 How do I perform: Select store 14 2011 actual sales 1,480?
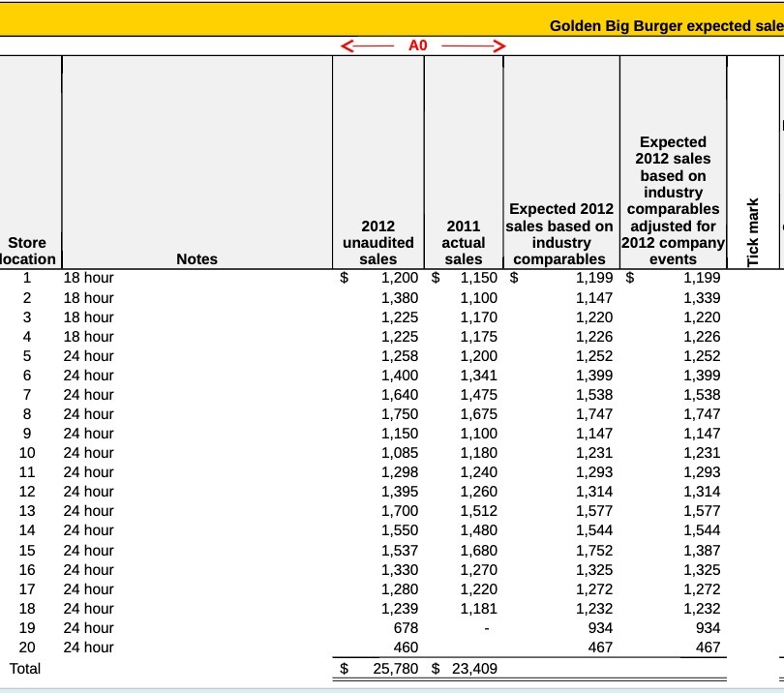pos(478,530)
